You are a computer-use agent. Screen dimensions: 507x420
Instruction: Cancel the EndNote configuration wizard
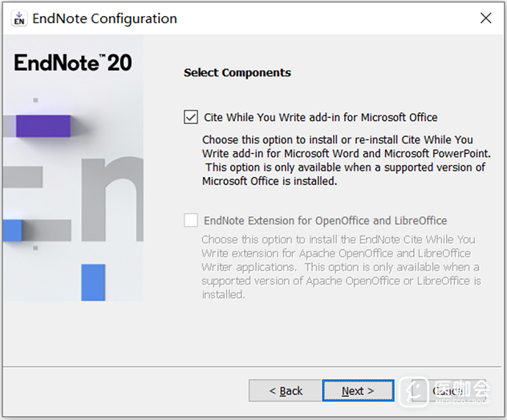tap(447, 391)
